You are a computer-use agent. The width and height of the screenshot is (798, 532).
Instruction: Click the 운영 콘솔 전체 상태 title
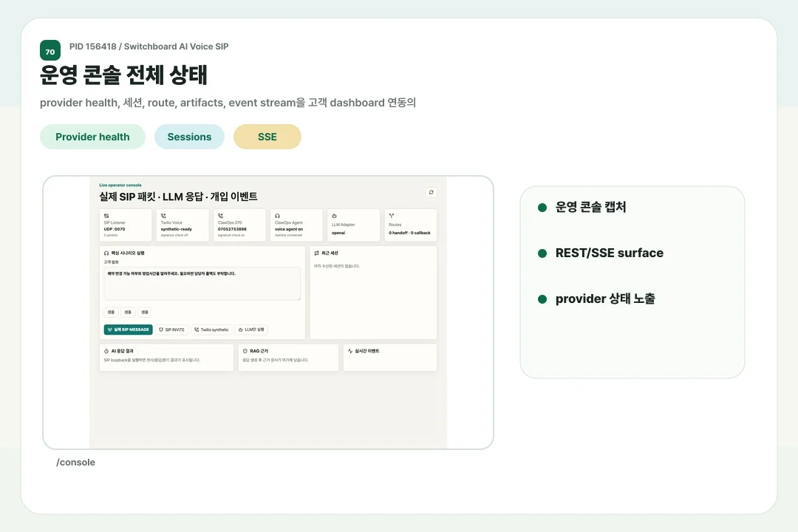[x=123, y=75]
